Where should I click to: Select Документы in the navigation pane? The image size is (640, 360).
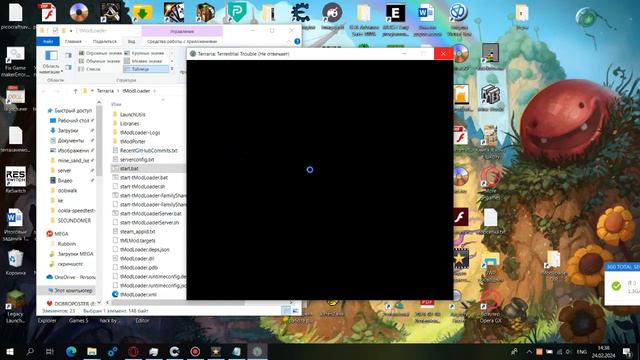(67, 140)
